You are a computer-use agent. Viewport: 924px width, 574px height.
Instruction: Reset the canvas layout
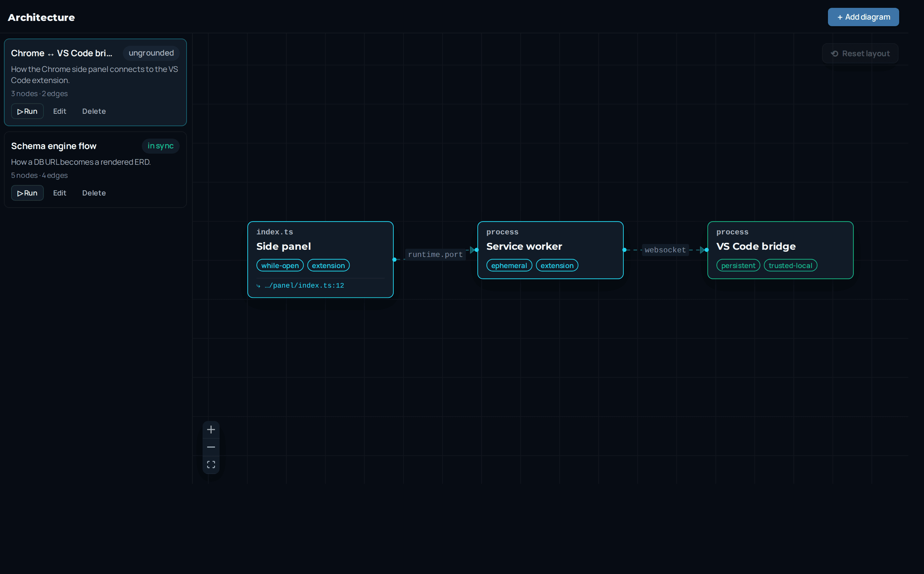[860, 54]
